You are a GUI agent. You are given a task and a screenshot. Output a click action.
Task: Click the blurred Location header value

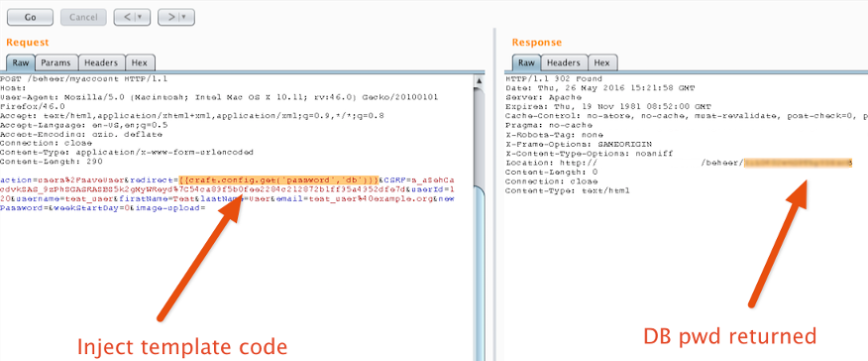(798, 163)
